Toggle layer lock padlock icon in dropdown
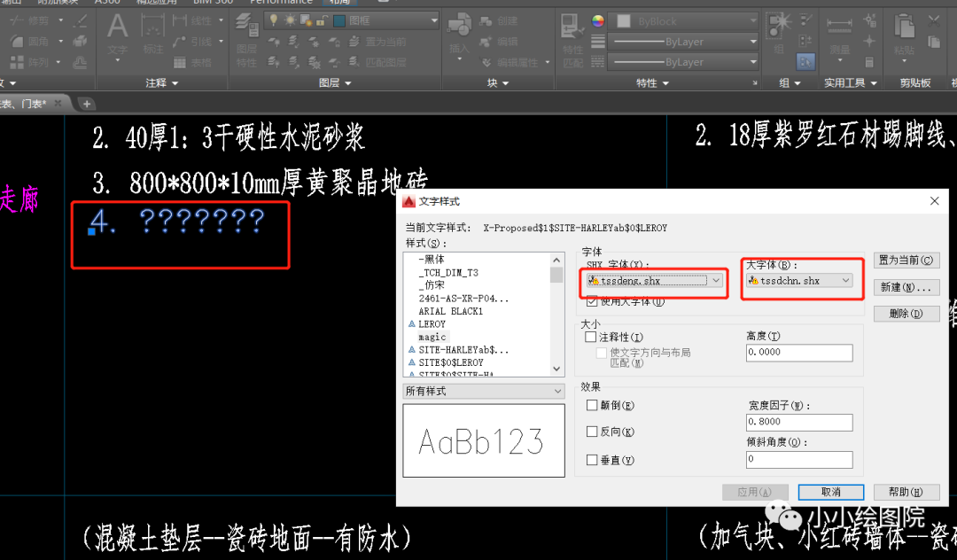This screenshot has width=957, height=560. tap(321, 20)
